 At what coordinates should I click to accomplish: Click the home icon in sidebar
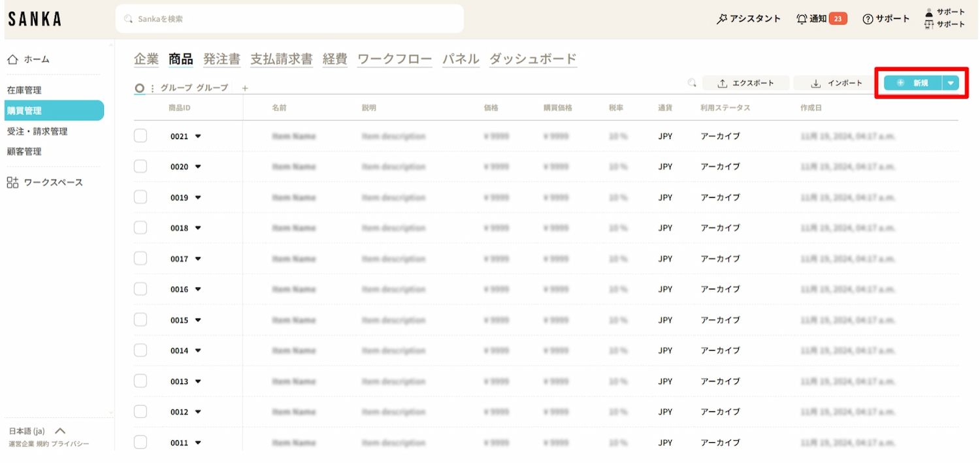click(12, 59)
